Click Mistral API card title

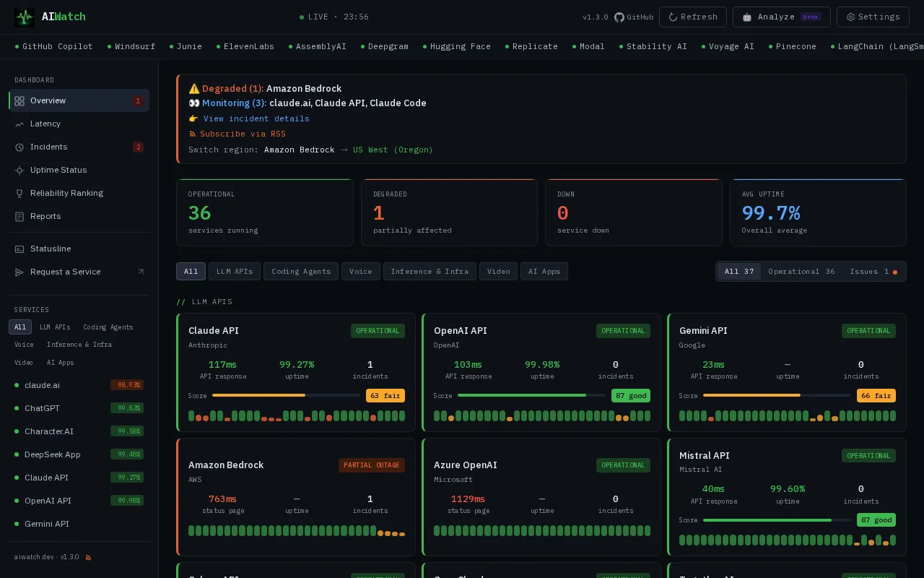coord(705,456)
